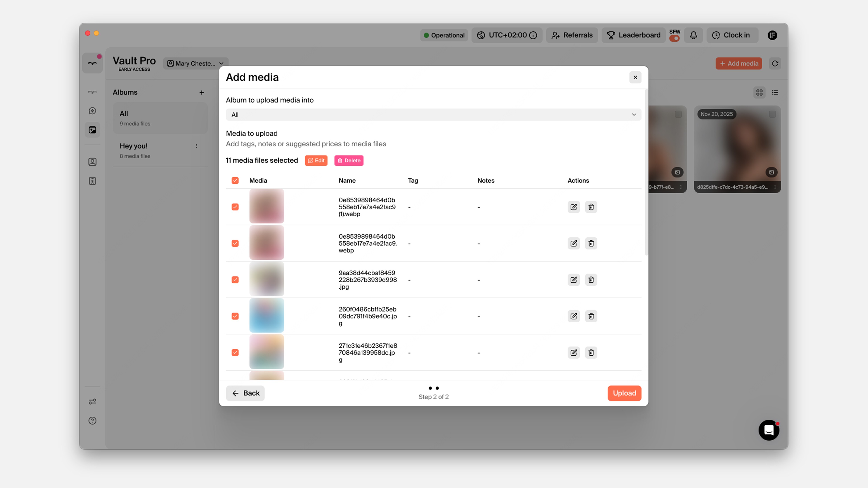Viewport: 868px width, 488px height.
Task: Edit the 271c31e46b2367f1e8 jpg entry
Action: pos(573,352)
